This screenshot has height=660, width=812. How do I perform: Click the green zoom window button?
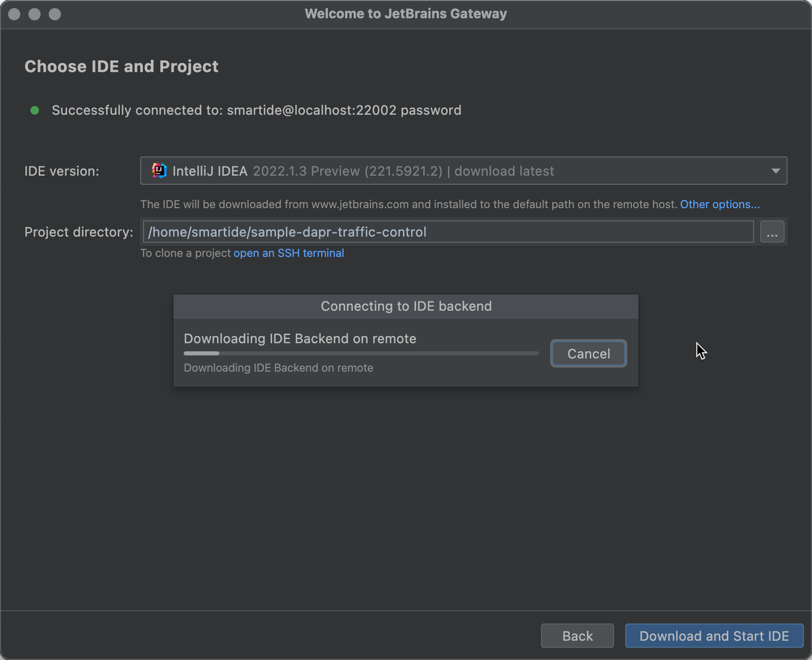55,14
